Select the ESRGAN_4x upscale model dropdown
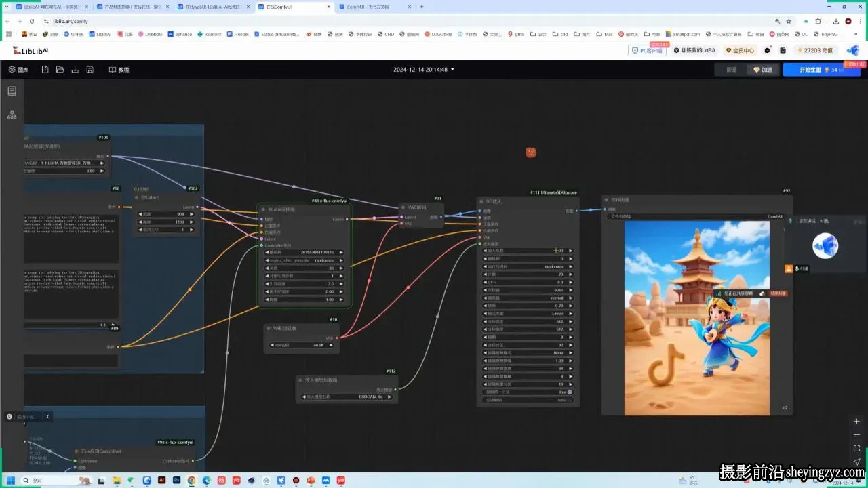Image resolution: width=868 pixels, height=488 pixels. point(347,396)
